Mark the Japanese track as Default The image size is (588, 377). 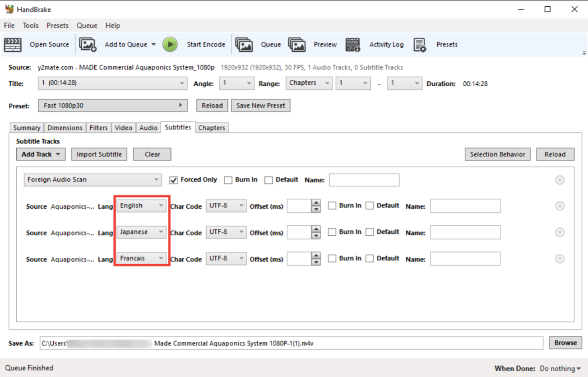(x=370, y=232)
